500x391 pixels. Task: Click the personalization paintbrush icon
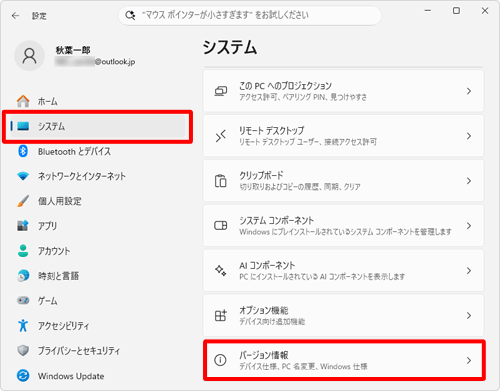point(23,201)
